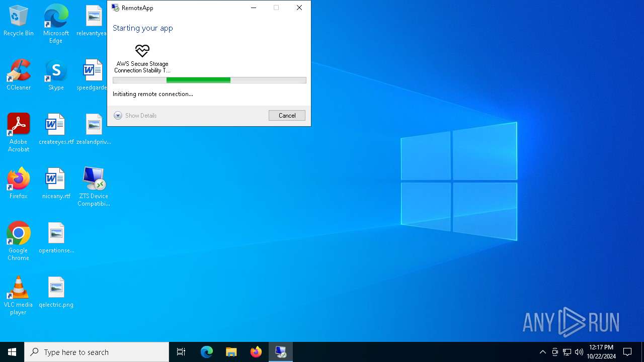644x362 pixels.
Task: Select the relevantyea image file icon
Action: pos(94,21)
